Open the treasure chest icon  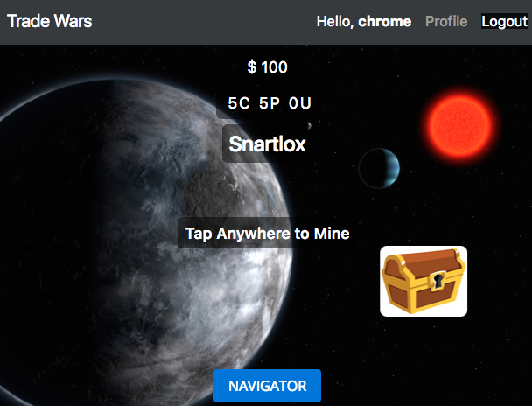point(423,281)
